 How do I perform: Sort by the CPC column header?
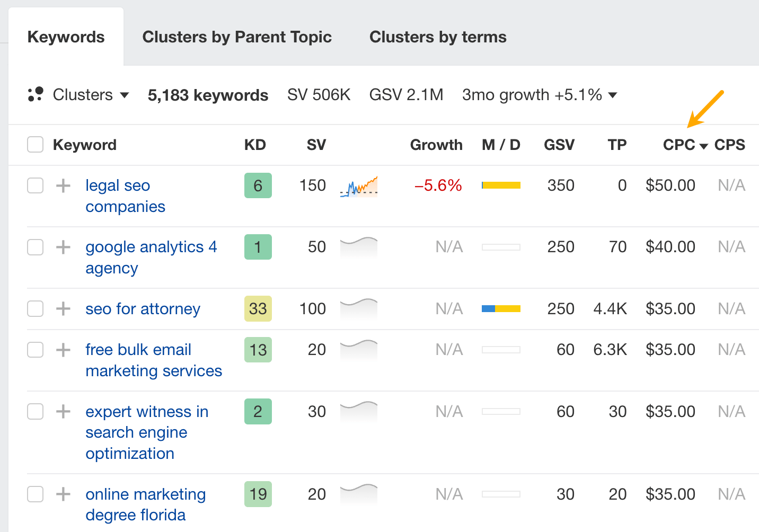click(679, 145)
